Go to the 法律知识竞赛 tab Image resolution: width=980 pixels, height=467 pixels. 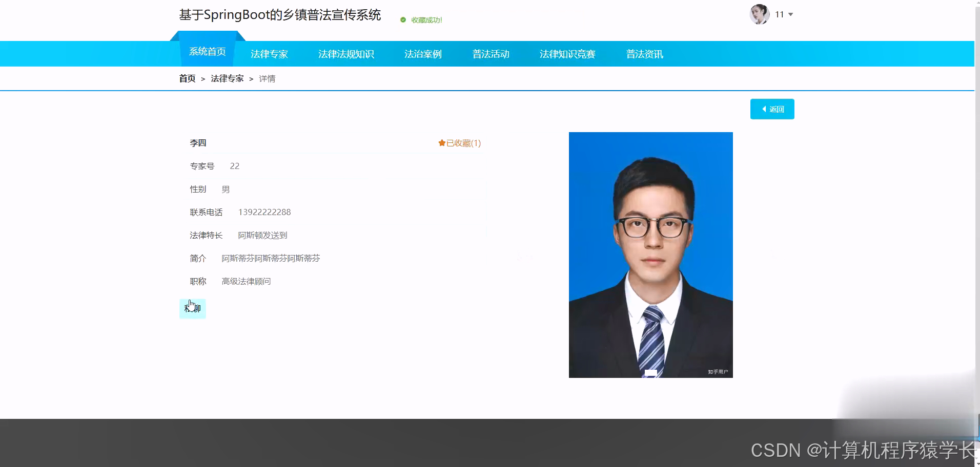[567, 54]
